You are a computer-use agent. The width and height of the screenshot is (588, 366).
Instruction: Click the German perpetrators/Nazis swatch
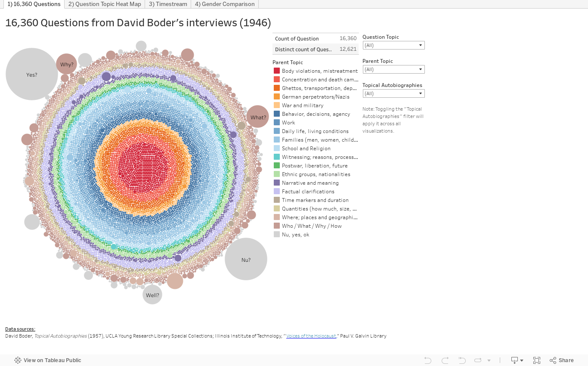277,96
